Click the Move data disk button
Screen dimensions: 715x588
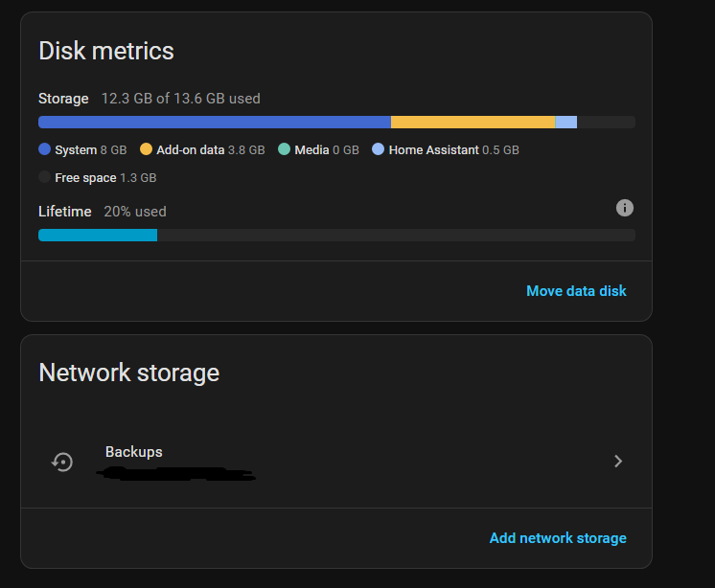tap(576, 290)
